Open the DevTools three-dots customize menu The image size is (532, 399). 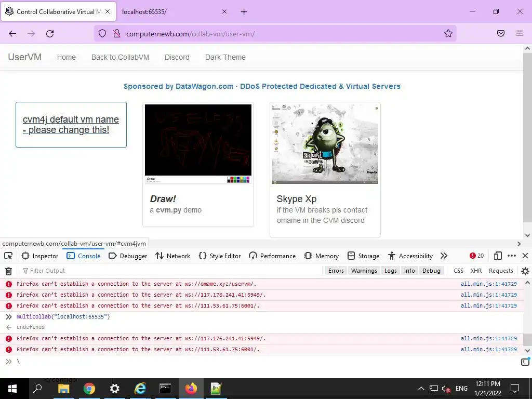[512, 256]
